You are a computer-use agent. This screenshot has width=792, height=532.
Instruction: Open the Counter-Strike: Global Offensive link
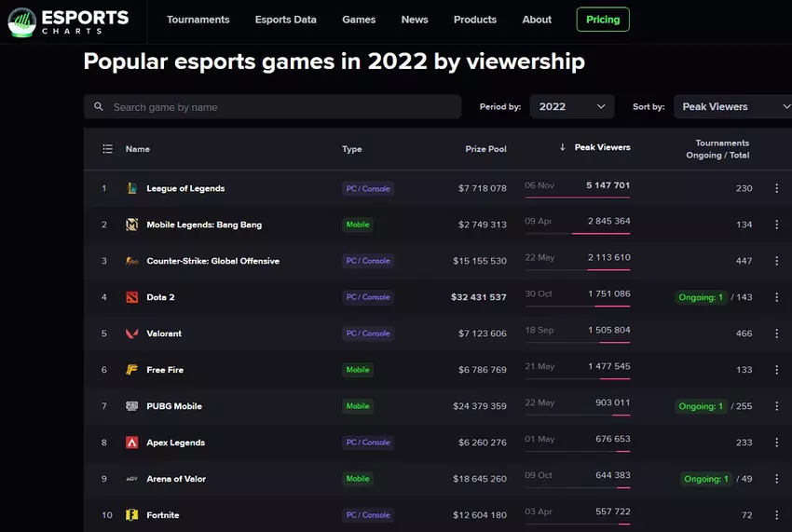tap(212, 261)
